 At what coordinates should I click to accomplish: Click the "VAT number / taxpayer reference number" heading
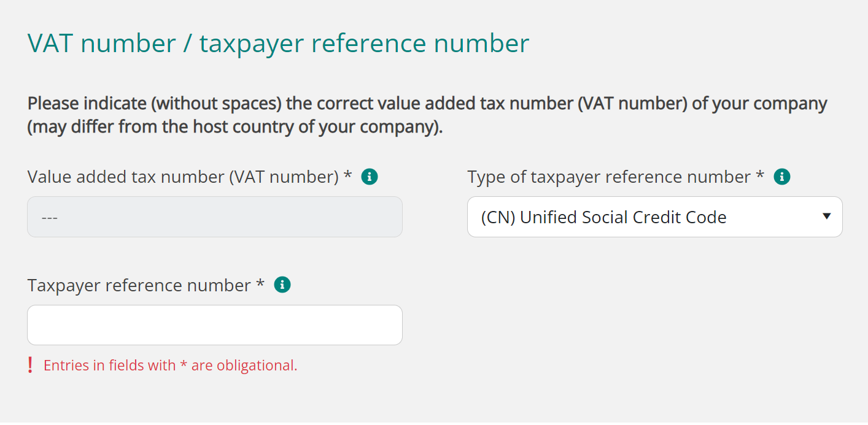point(278,44)
